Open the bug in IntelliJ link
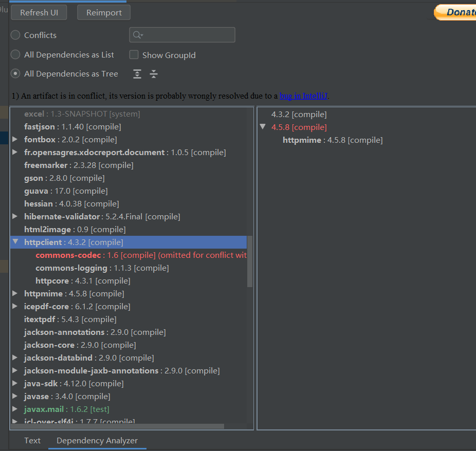476x451 pixels. pyautogui.click(x=304, y=96)
